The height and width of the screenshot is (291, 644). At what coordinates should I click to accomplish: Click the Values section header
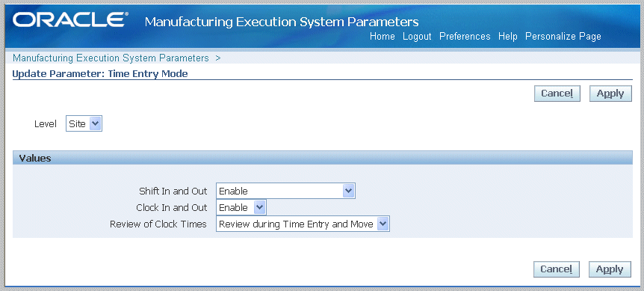click(x=323, y=158)
